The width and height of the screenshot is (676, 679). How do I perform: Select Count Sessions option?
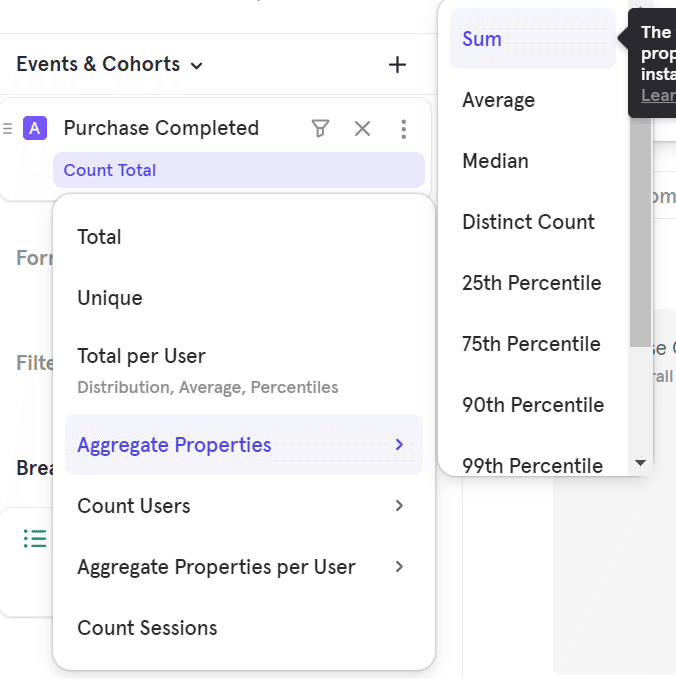click(244, 628)
